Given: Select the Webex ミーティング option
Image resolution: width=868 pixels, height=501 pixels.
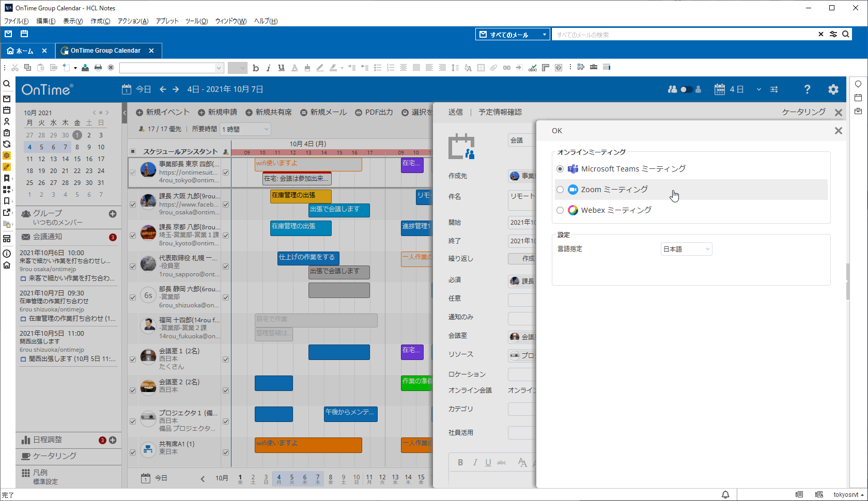Looking at the screenshot, I should pyautogui.click(x=560, y=210).
